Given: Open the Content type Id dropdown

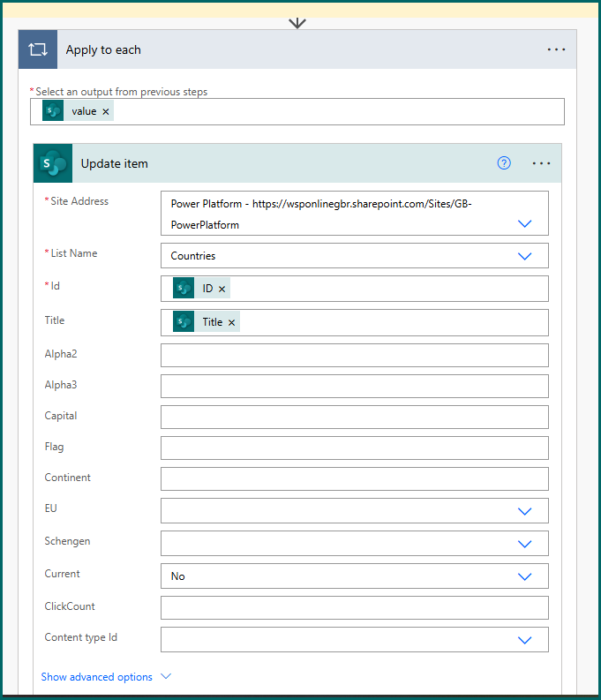Looking at the screenshot, I should 525,640.
